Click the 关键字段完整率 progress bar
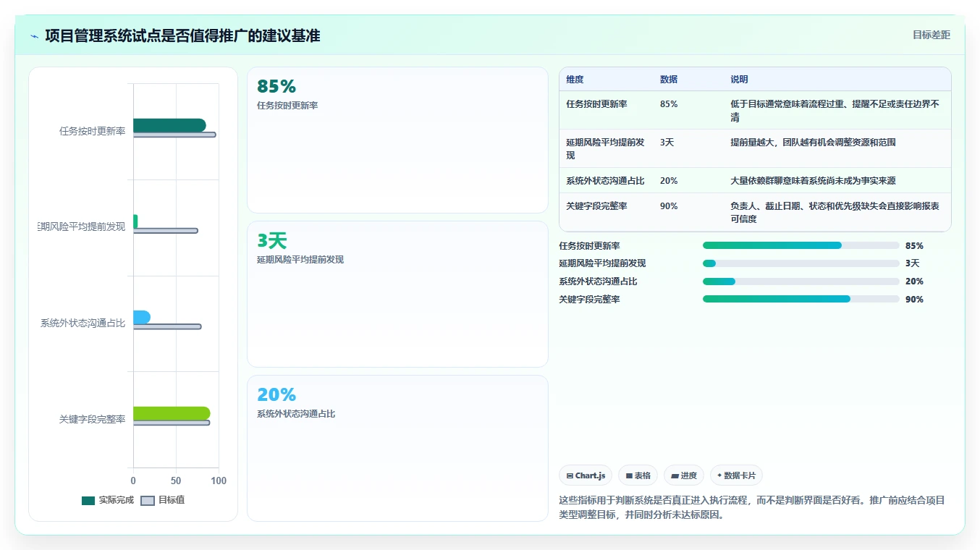Viewport: 980px width, 550px height. click(801, 299)
